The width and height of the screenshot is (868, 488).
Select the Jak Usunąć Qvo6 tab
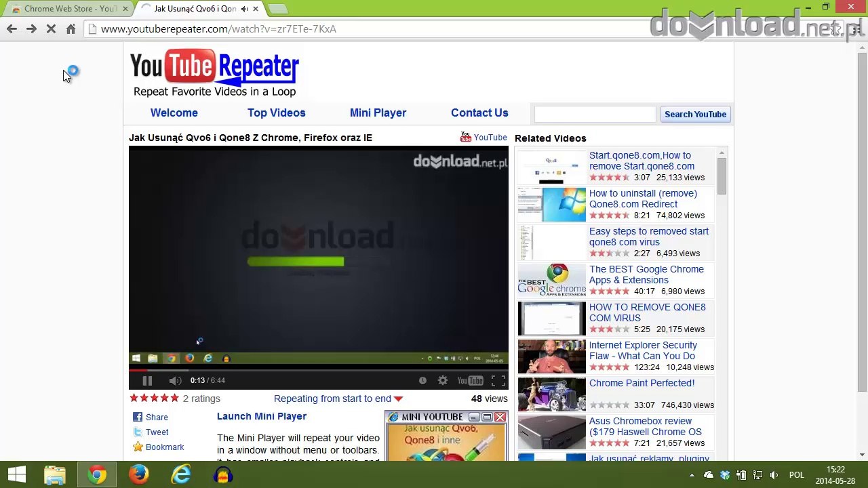pyautogui.click(x=197, y=9)
